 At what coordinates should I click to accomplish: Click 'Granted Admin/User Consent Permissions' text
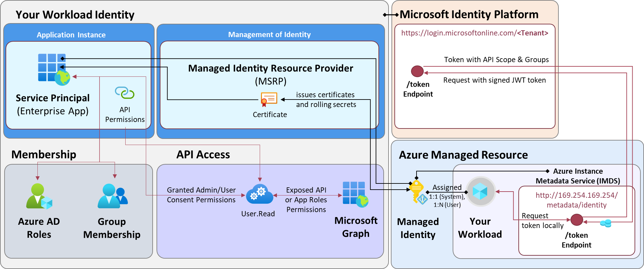(x=201, y=195)
